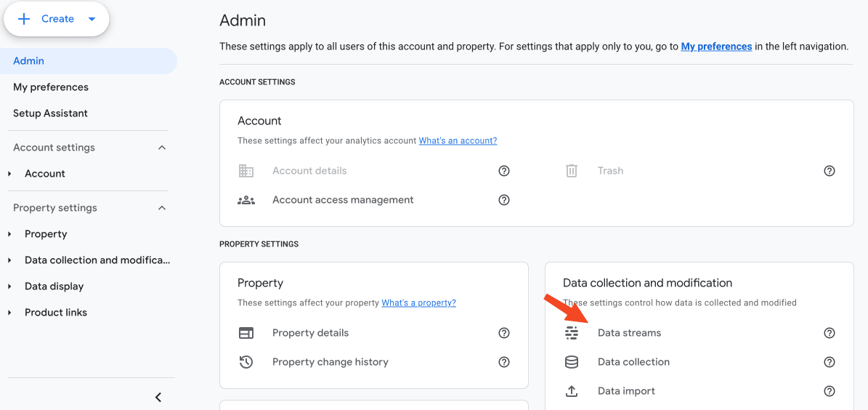The image size is (868, 410).
Task: Click the Create button label
Action: [57, 19]
